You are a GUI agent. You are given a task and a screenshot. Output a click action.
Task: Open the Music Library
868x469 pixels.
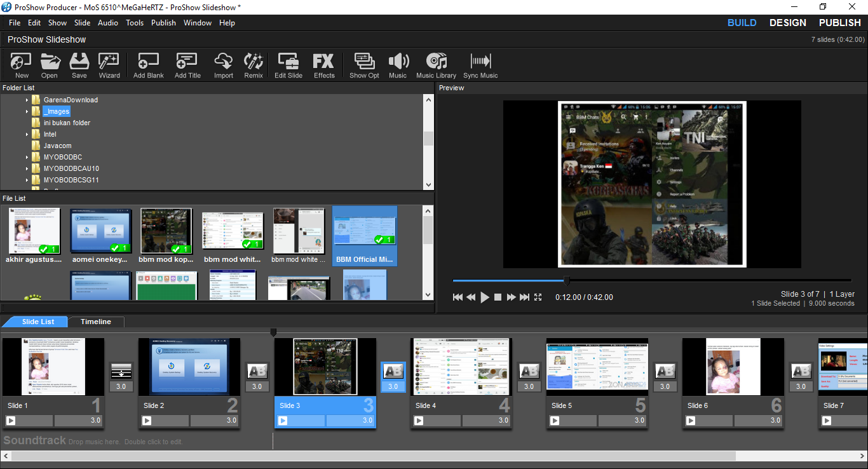pyautogui.click(x=436, y=65)
